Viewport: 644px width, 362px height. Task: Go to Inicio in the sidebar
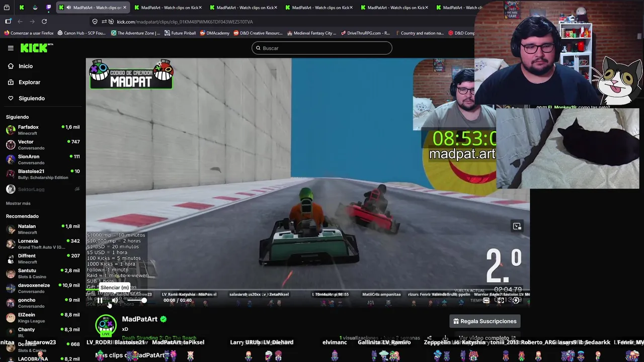point(26,66)
